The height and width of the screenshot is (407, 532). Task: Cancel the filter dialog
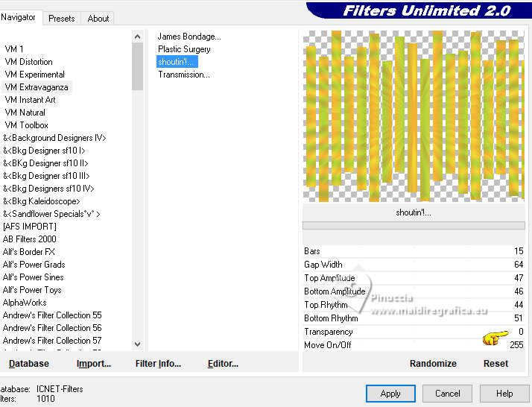pyautogui.click(x=447, y=394)
